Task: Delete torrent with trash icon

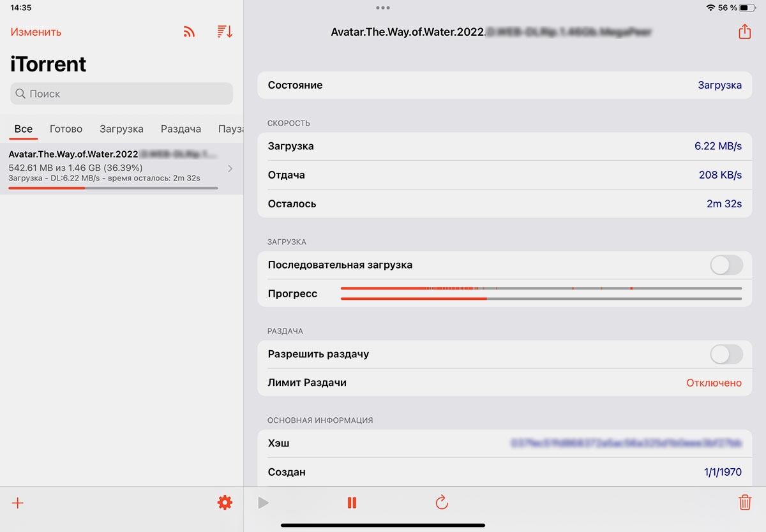Action: point(745,503)
